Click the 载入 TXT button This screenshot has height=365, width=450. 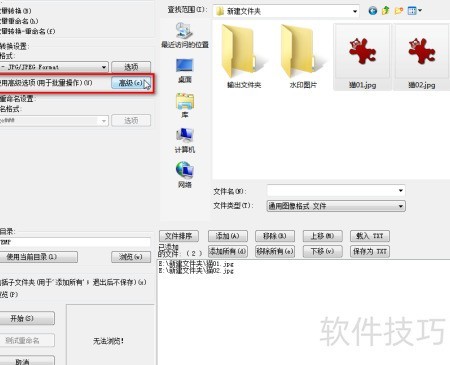click(370, 236)
